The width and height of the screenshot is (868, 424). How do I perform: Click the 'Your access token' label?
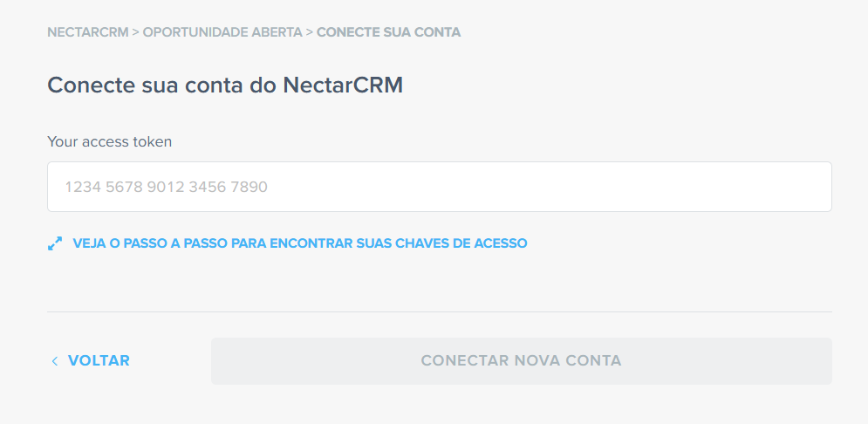tap(110, 141)
